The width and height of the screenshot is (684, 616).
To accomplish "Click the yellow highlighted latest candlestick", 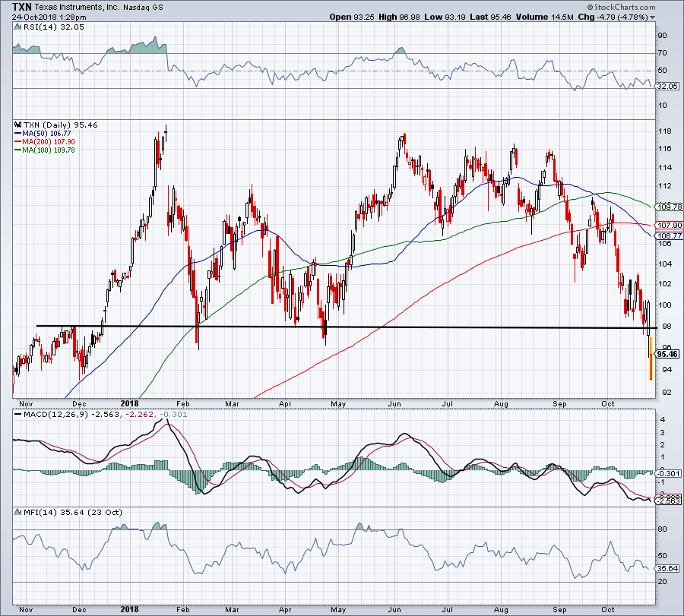I will click(651, 358).
